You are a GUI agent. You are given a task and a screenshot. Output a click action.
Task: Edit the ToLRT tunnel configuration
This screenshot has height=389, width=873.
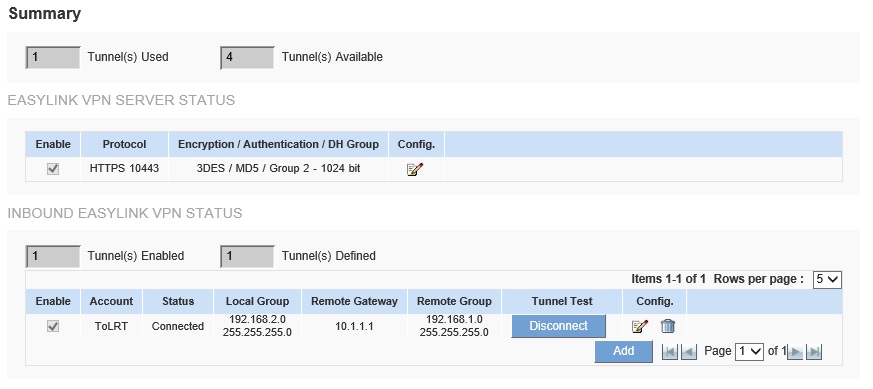click(x=640, y=327)
